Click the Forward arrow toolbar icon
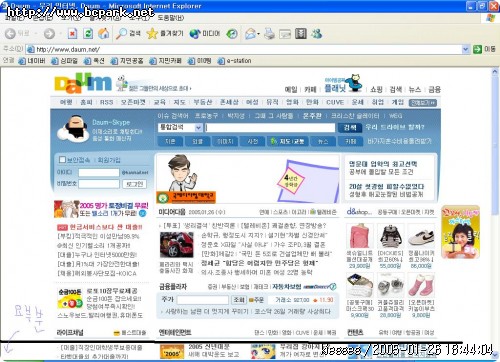 (x=49, y=34)
